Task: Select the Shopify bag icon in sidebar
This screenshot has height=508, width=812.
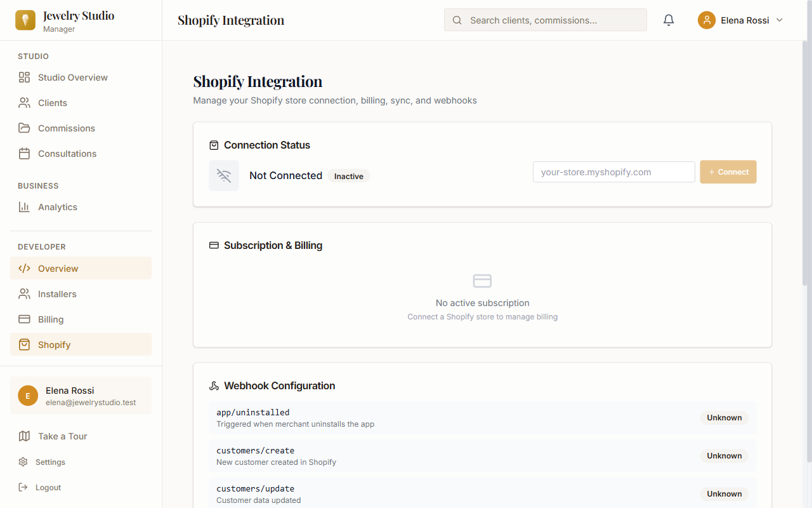Action: pos(24,344)
